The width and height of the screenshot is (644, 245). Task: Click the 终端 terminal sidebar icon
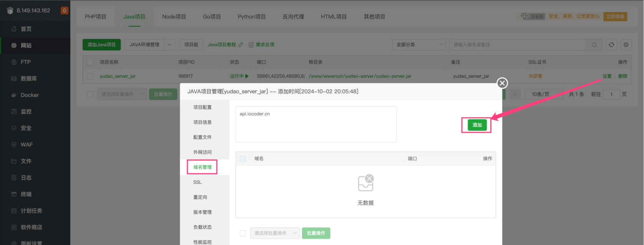14,194
